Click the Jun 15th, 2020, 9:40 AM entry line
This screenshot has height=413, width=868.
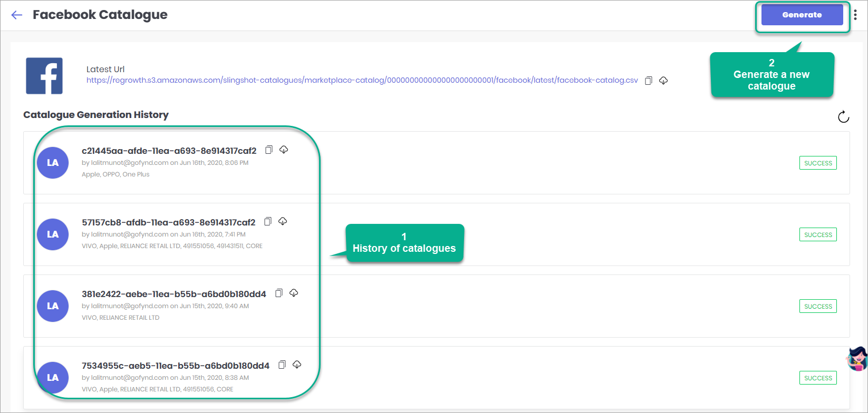point(165,306)
